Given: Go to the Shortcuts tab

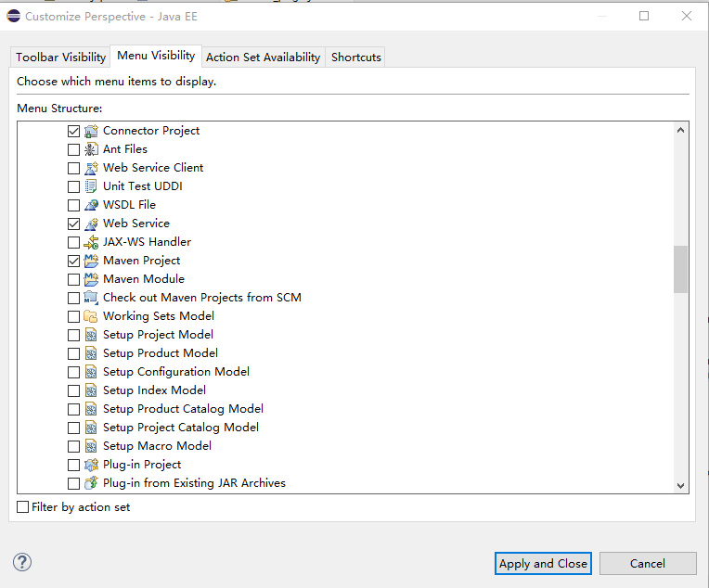Looking at the screenshot, I should [x=355, y=58].
